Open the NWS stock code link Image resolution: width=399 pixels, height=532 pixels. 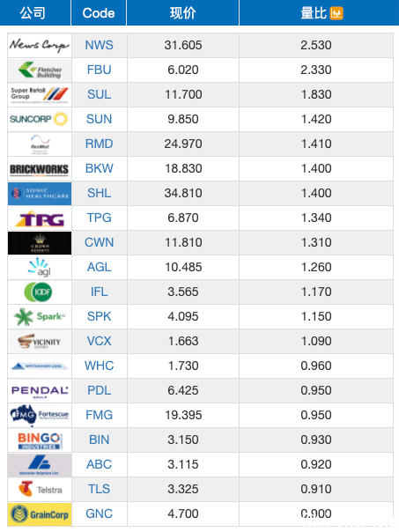[x=99, y=45]
